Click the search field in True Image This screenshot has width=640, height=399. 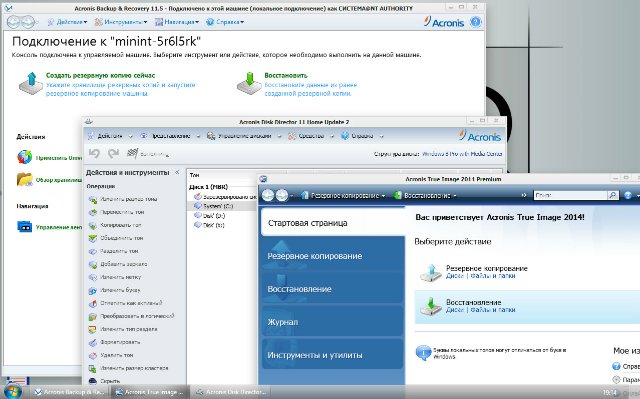coord(571,195)
